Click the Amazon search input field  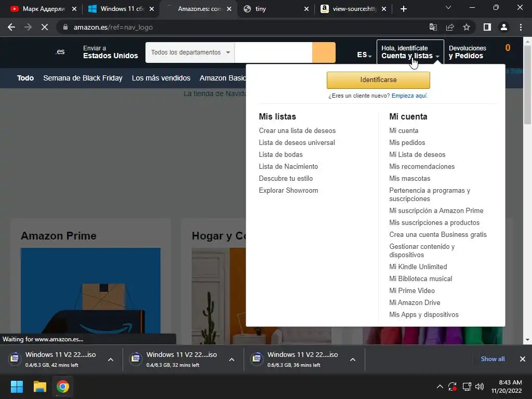coord(273,52)
